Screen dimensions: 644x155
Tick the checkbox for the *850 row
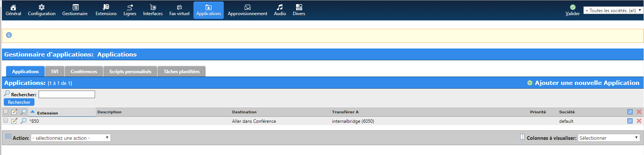click(x=6, y=121)
